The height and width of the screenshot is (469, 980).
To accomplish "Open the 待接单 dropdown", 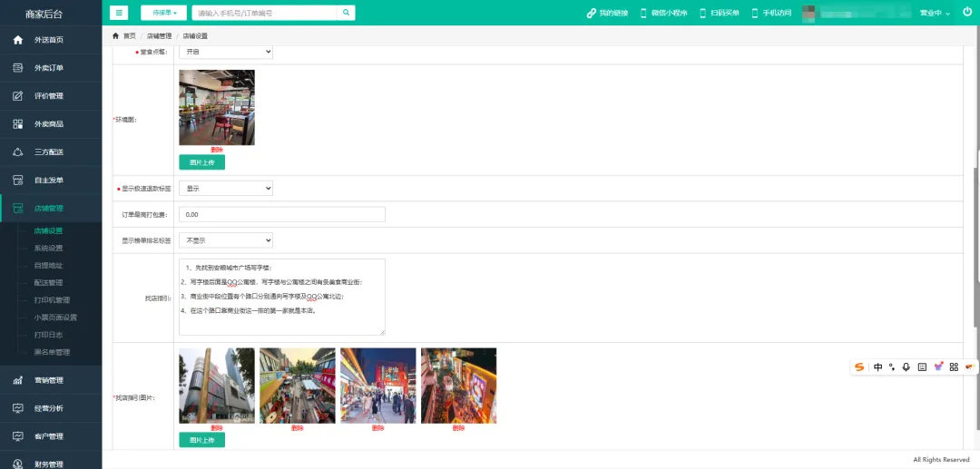I will [163, 13].
